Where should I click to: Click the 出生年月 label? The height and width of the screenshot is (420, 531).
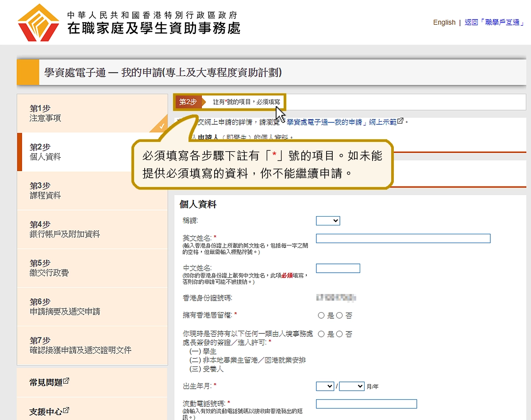click(x=198, y=386)
